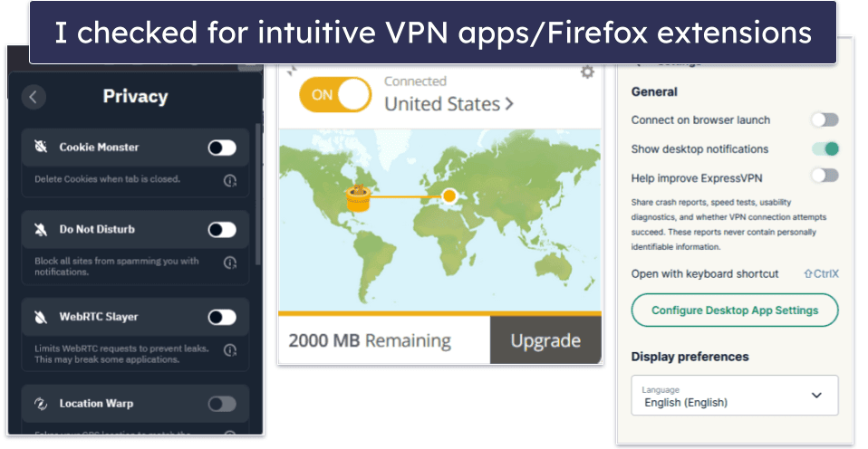Click the Location Warp icon
This screenshot has width=868, height=449.
pos(41,404)
